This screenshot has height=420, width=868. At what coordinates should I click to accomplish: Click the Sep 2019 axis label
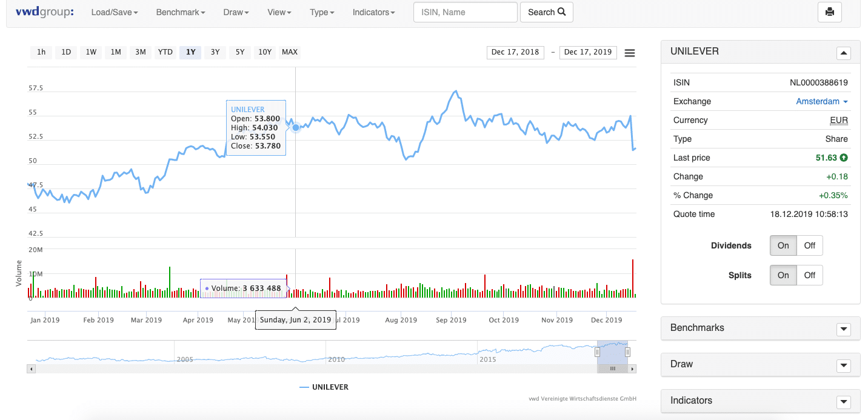[x=451, y=320]
